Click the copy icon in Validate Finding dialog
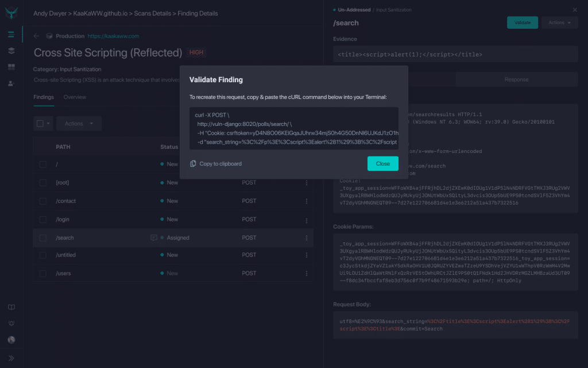Screen dimensions: 588x368 point(193,164)
